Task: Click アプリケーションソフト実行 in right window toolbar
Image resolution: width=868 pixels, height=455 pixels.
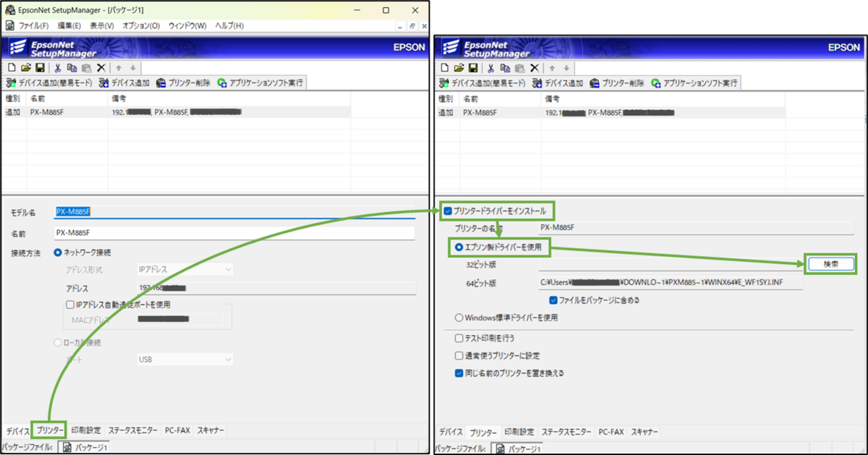Action: [694, 83]
